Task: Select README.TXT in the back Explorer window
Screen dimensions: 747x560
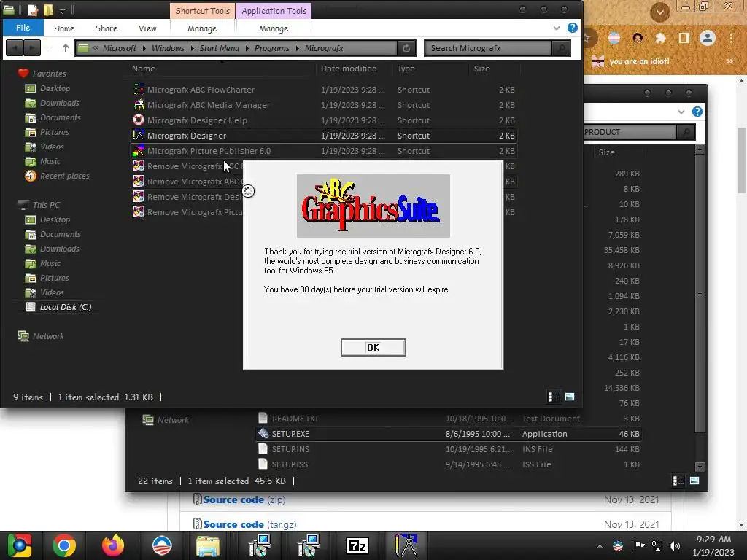Action: click(x=295, y=419)
